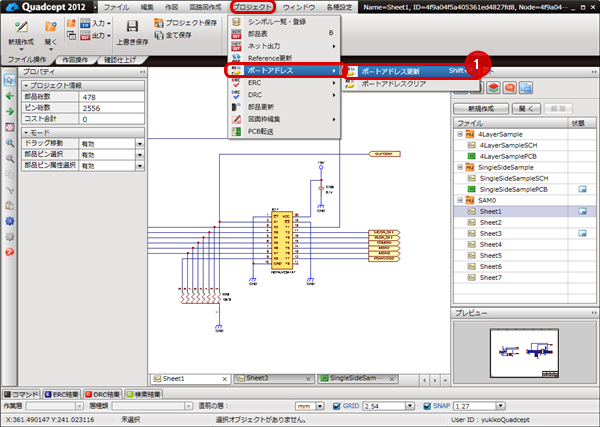Click the clipboard paste icon in sidebar
This screenshot has width=600, height=427.
point(10,205)
